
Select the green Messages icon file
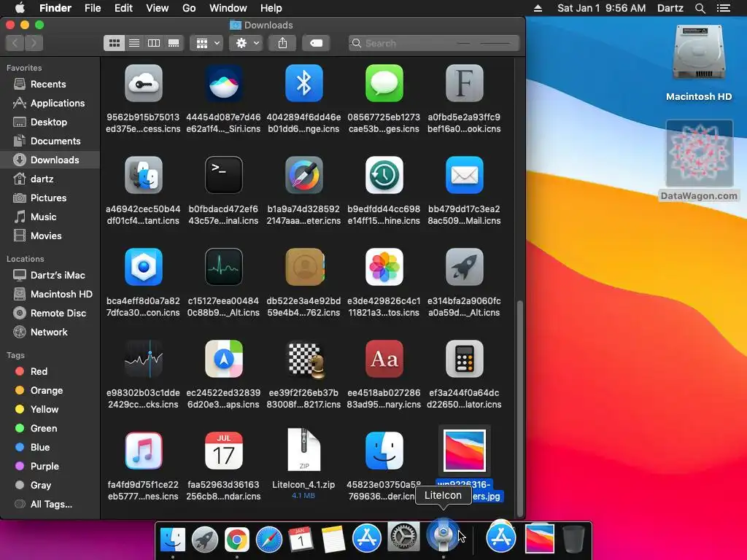[x=384, y=83]
